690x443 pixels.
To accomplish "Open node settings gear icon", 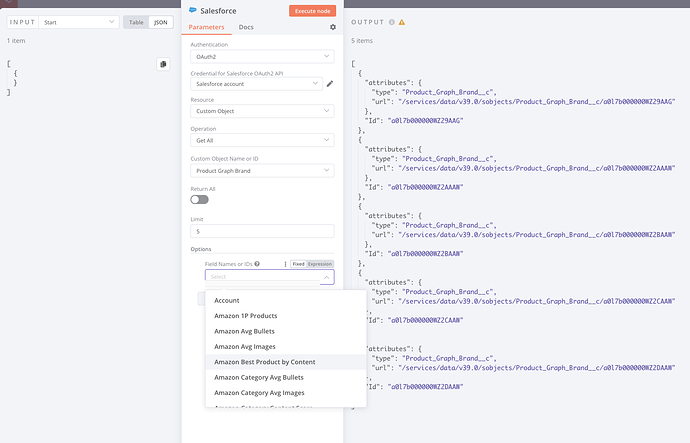I will click(333, 27).
